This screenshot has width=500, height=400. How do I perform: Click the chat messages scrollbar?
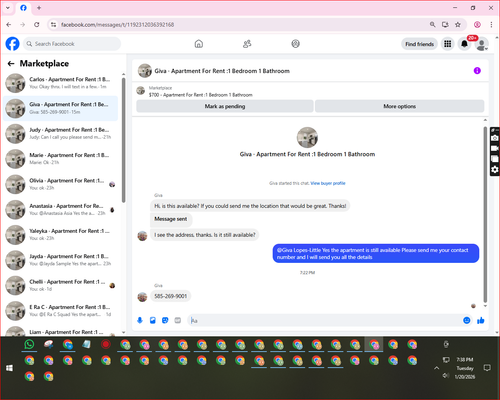(485, 213)
